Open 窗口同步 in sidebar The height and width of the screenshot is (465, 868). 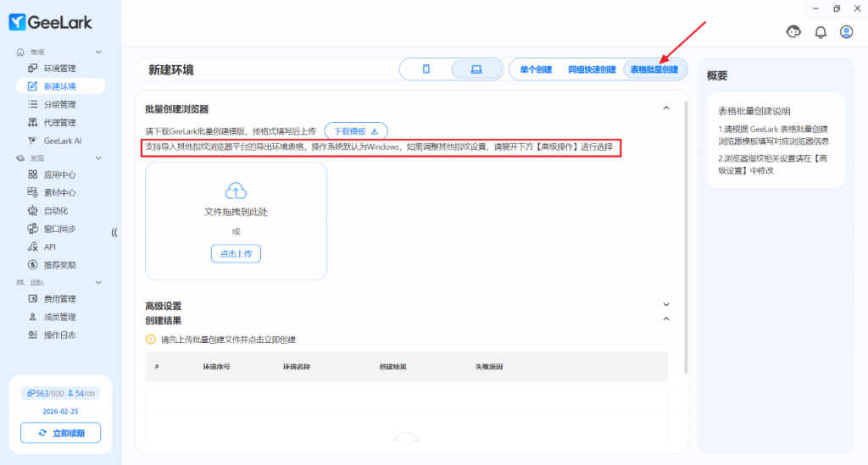click(59, 229)
